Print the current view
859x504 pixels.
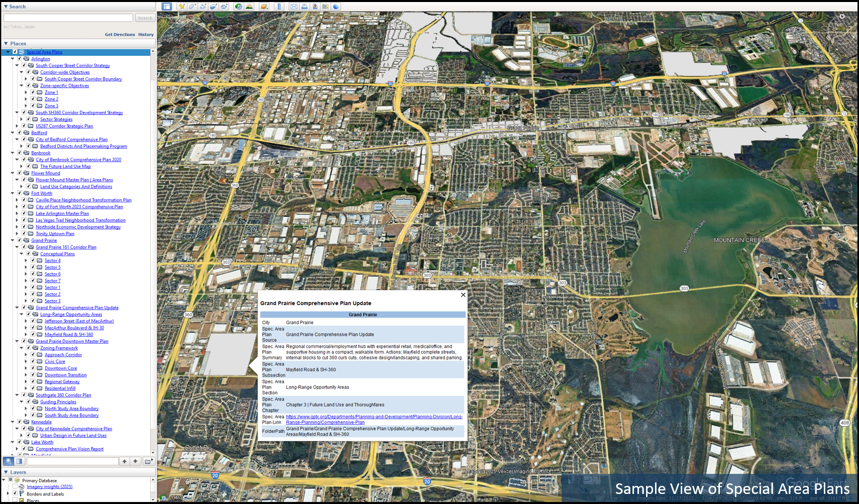pos(304,7)
